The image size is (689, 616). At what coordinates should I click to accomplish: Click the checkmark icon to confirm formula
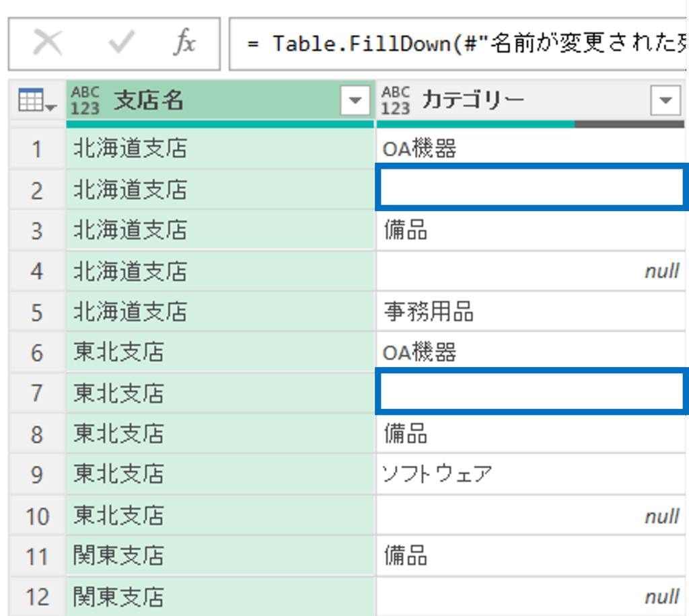pos(121,44)
